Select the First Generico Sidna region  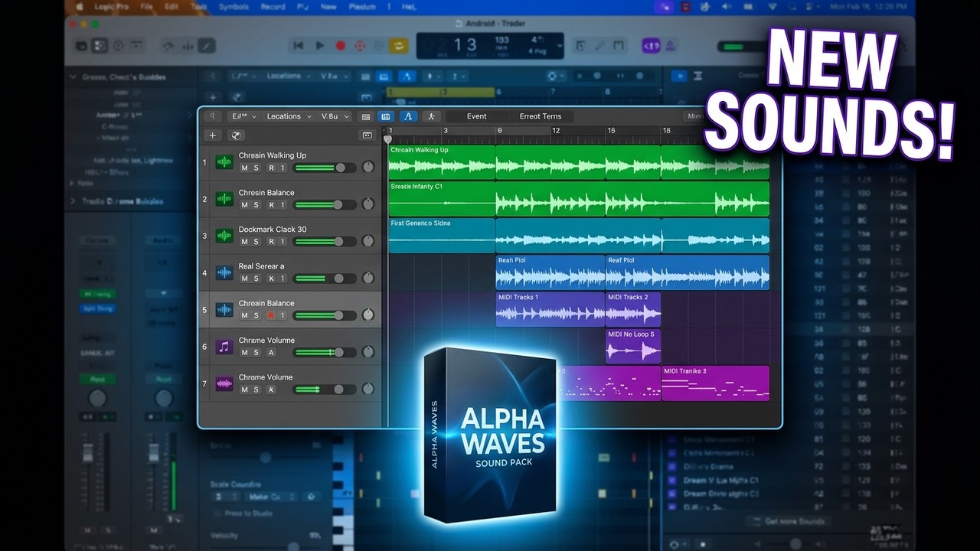pyautogui.click(x=442, y=236)
